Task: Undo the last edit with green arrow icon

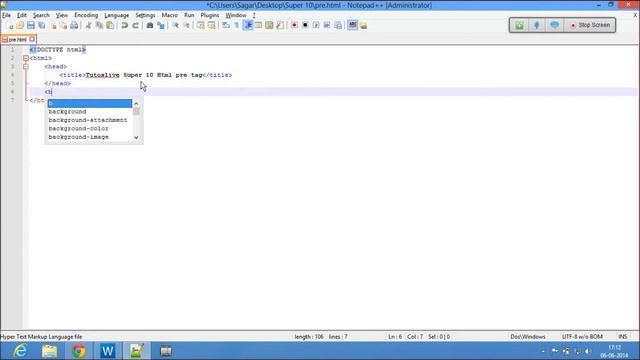Action: pyautogui.click(x=124, y=25)
